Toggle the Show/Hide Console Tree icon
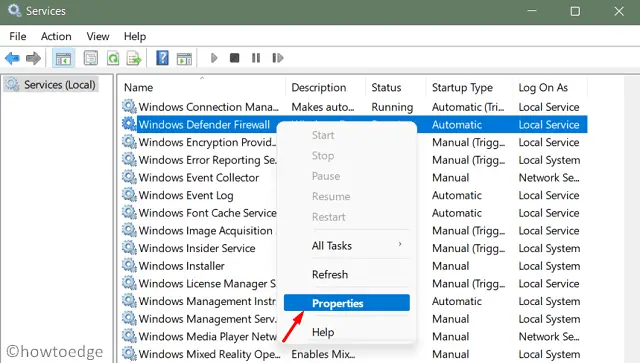The height and width of the screenshot is (363, 640). [63, 58]
